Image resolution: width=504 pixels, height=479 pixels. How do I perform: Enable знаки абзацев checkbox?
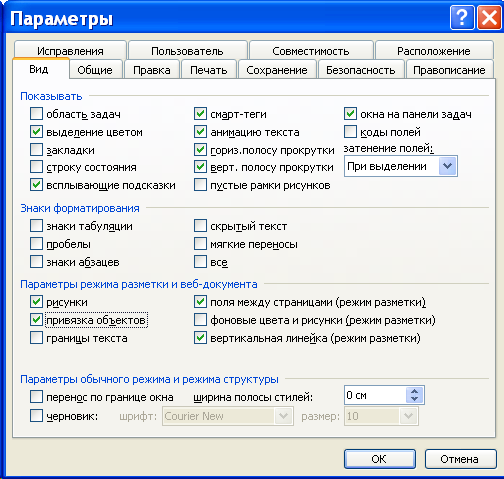[x=36, y=262]
